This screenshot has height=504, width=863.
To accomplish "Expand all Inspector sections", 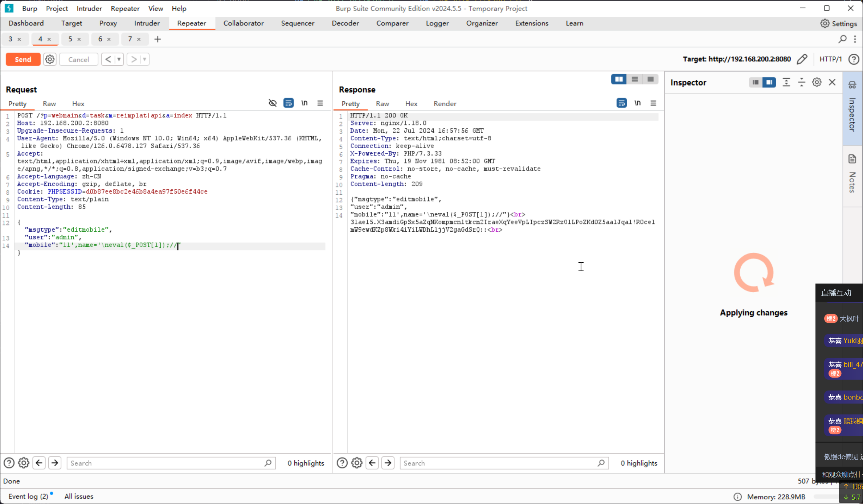I will (x=786, y=82).
